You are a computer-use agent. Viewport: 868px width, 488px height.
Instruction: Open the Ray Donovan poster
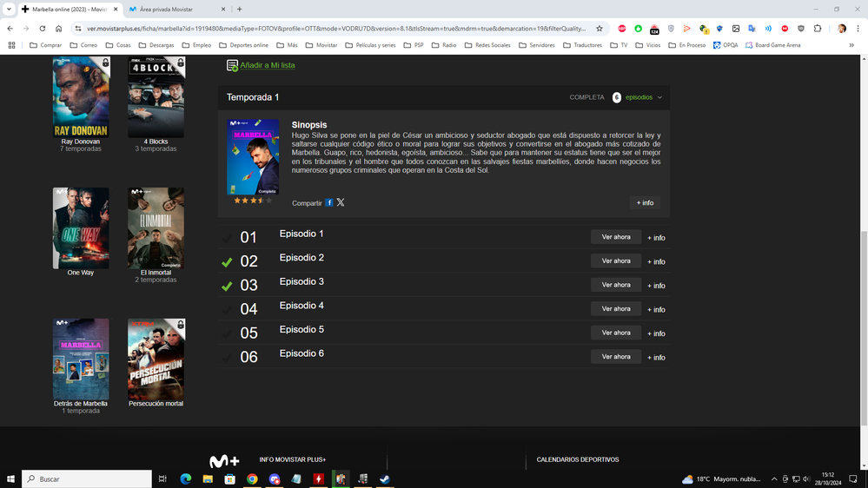point(81,97)
